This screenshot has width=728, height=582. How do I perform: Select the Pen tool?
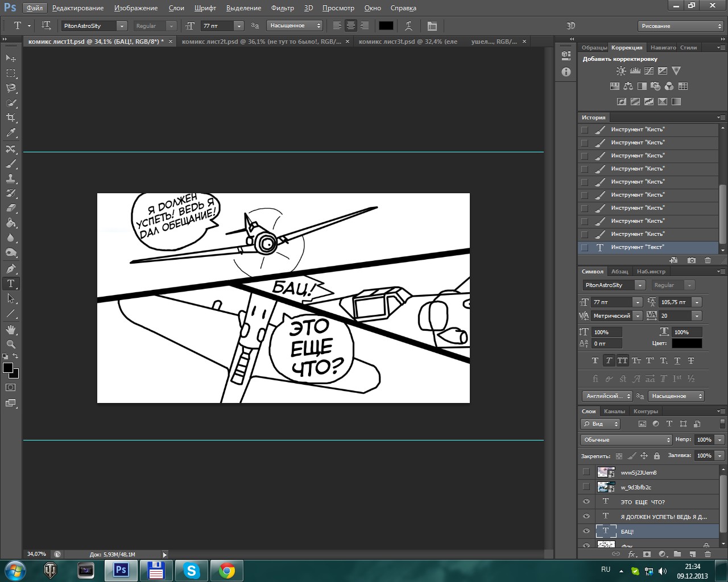coord(11,268)
